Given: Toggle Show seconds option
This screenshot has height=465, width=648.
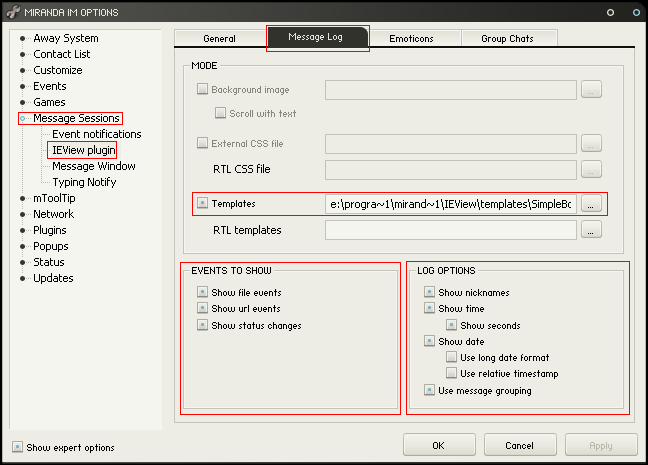Looking at the screenshot, I should [451, 325].
